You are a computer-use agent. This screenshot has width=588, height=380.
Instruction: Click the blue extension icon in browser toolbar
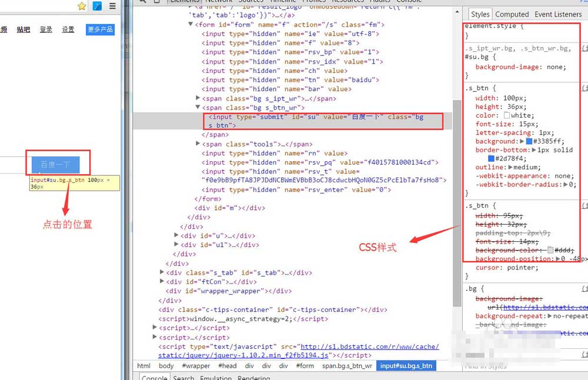(x=97, y=6)
